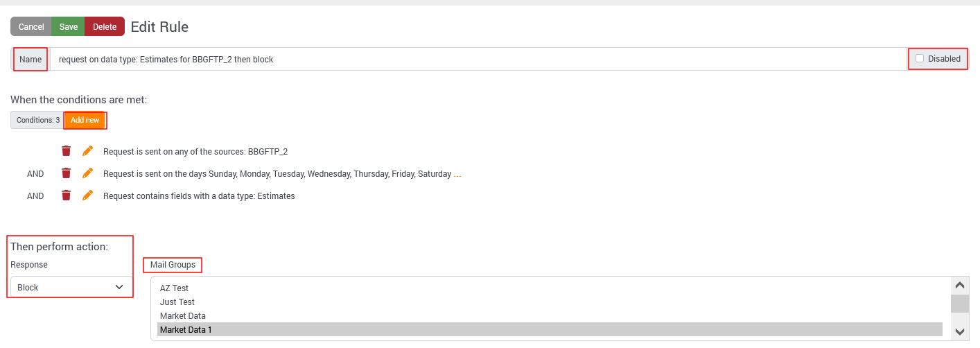The height and width of the screenshot is (348, 980).
Task: Delete the days of week condition
Action: (66, 173)
